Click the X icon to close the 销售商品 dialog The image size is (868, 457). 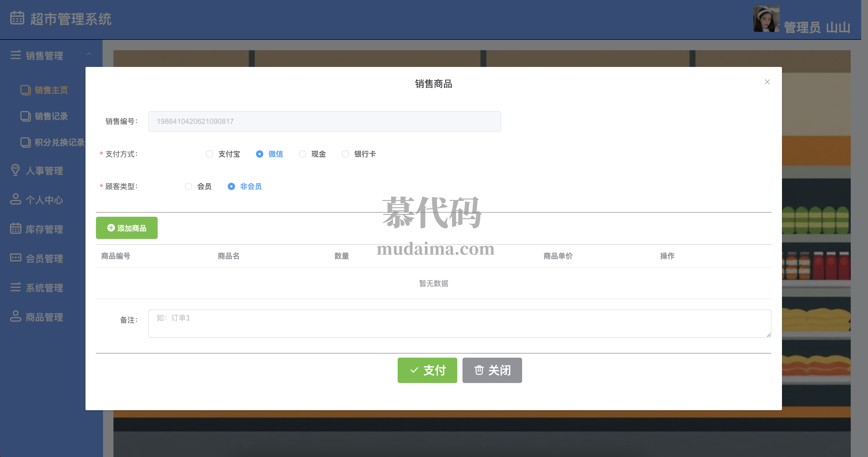tap(767, 82)
